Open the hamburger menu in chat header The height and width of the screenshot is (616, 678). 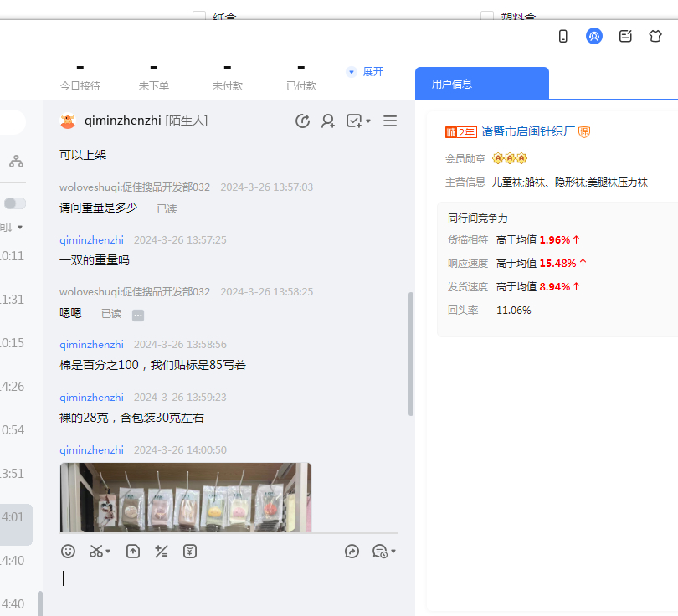390,121
